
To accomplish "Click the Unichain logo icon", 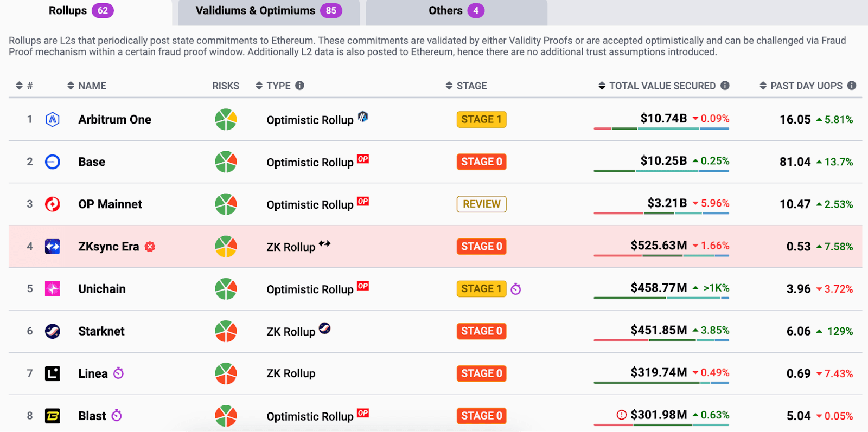I will [x=53, y=289].
